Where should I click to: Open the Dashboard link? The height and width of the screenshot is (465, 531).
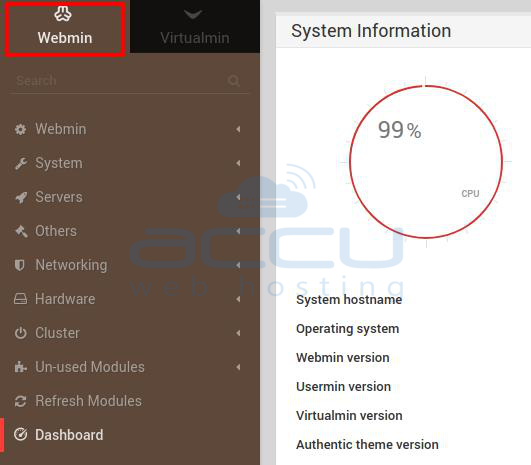69,435
